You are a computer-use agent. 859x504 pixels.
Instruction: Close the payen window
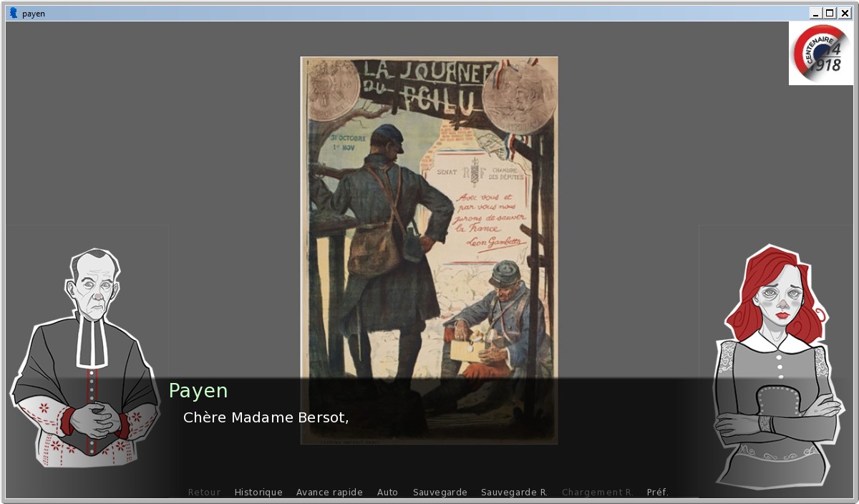pos(844,13)
